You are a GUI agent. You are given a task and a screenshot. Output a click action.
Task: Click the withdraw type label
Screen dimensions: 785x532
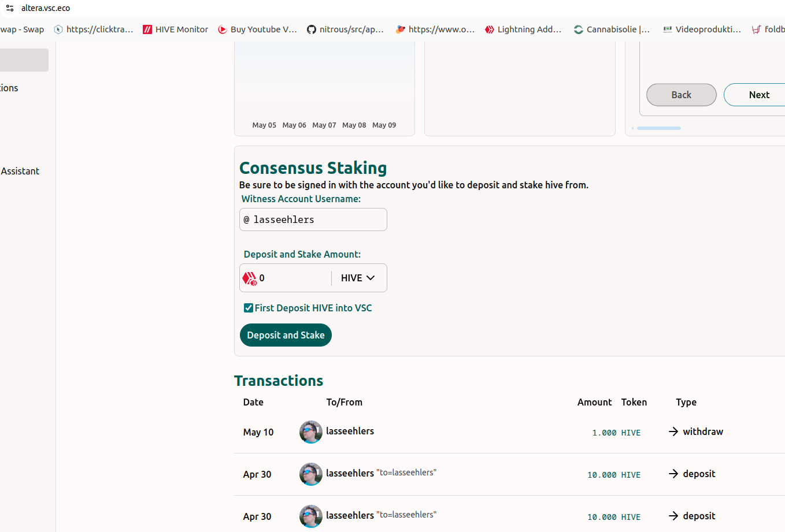tap(703, 431)
